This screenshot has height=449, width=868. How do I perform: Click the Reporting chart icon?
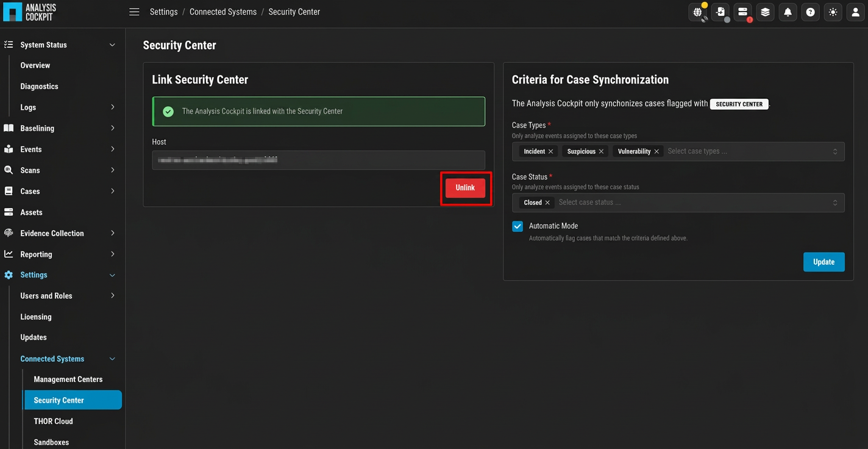pyautogui.click(x=9, y=254)
